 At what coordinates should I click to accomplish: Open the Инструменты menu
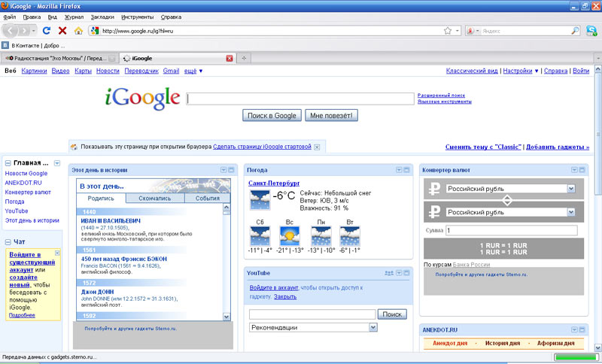click(x=138, y=17)
